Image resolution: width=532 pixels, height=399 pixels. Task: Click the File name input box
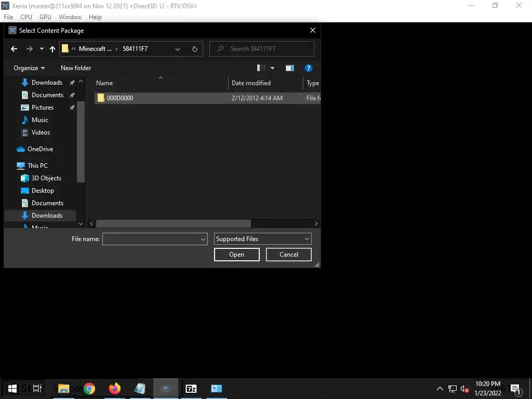point(151,239)
